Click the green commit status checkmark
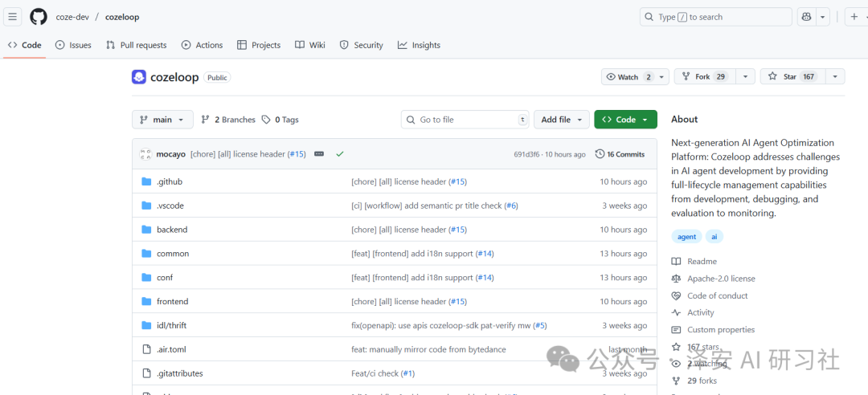868x395 pixels. [x=340, y=154]
